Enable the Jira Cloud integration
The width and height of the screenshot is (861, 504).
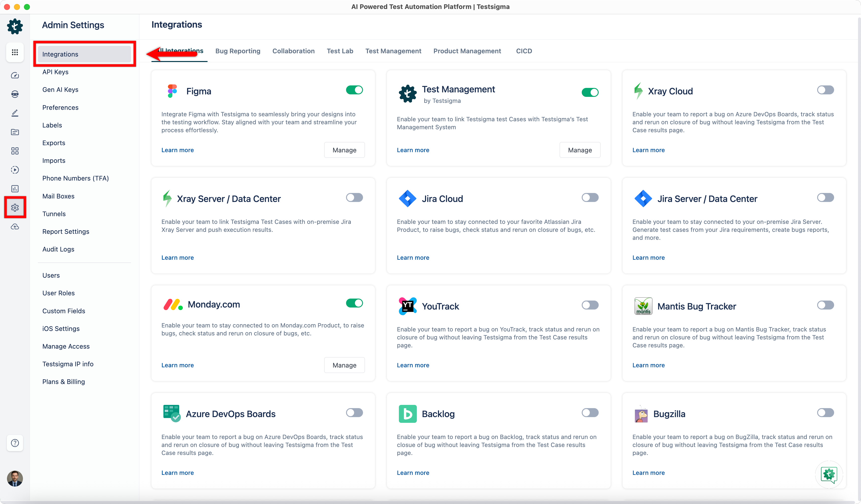590,197
